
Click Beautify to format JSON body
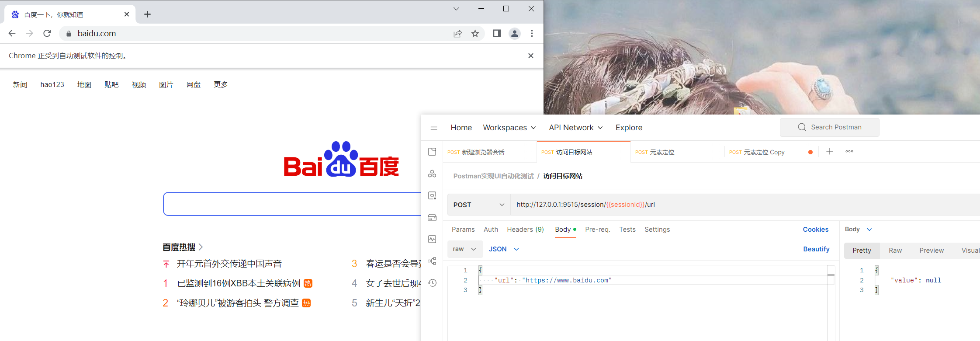pyautogui.click(x=816, y=249)
